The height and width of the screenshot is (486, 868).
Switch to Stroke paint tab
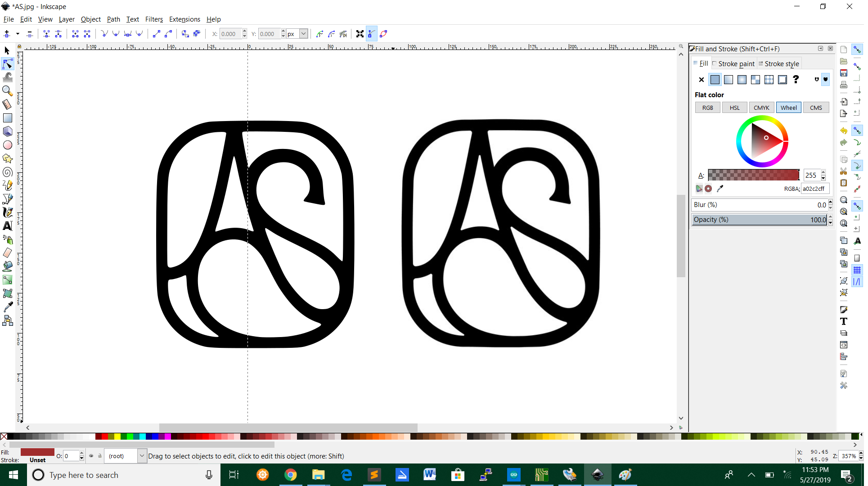tap(733, 63)
